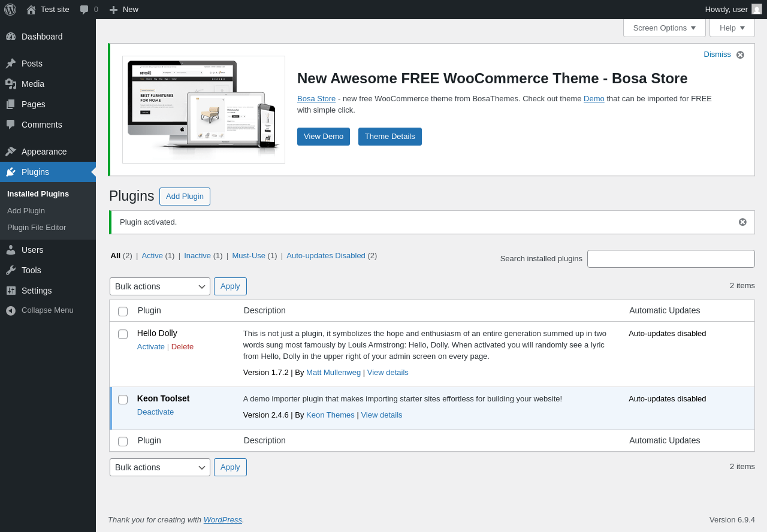767x532 pixels.
Task: Open the top Bulk actions dropdown
Action: [159, 286]
